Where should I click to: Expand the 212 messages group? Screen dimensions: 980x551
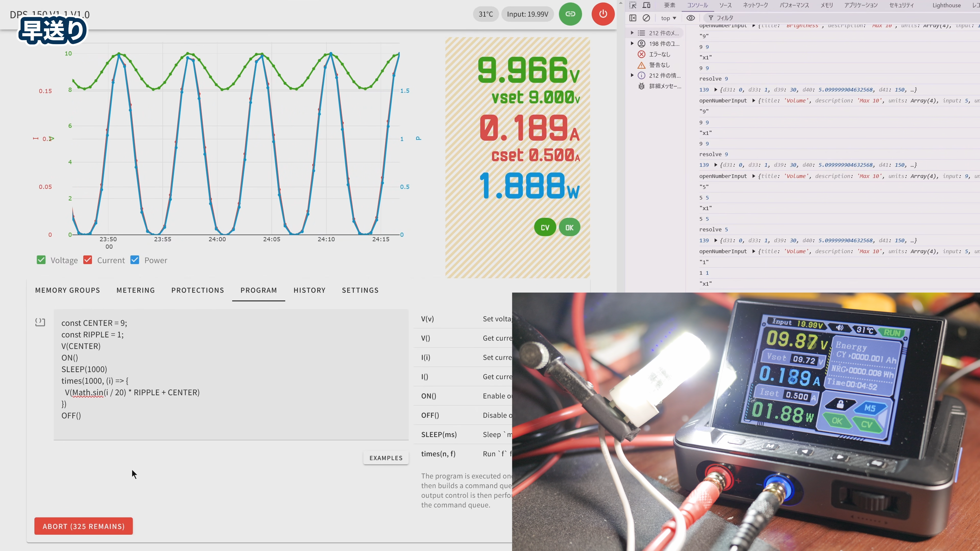pyautogui.click(x=632, y=33)
